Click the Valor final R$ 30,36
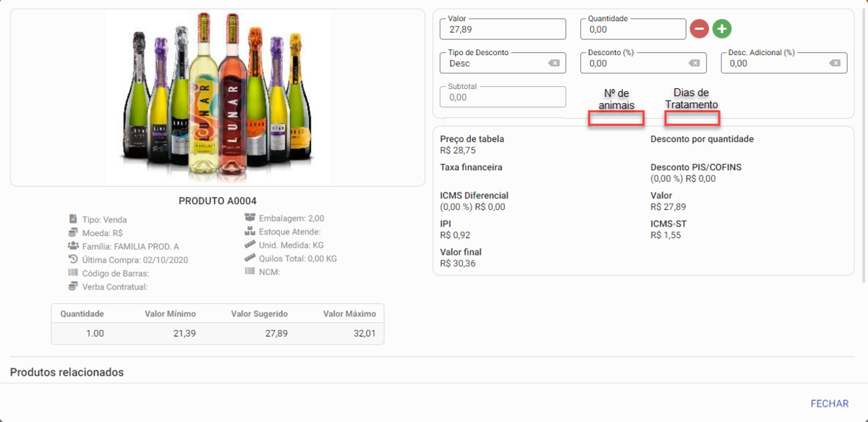The image size is (868, 422). (x=458, y=263)
